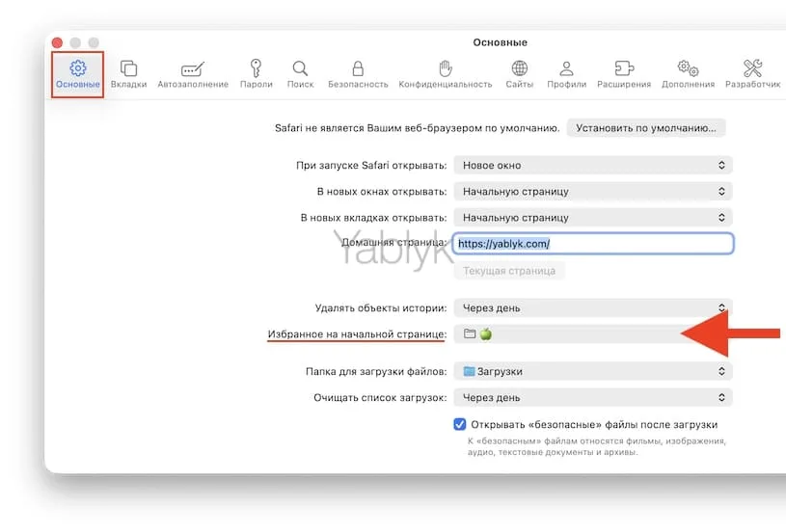Expand В новых вкладках открывать dropdown
The image size is (786, 532).
coord(593,218)
